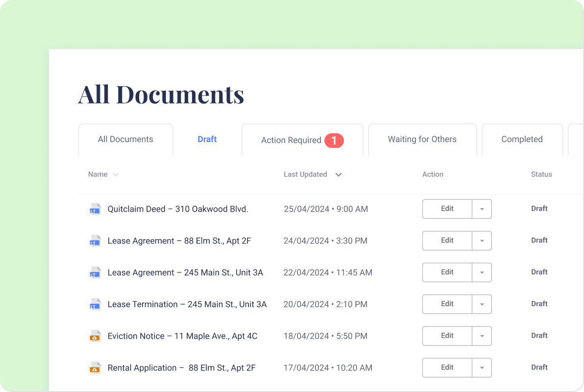584x392 pixels.
Task: Click Draft status of Eviction Notice row
Action: pos(539,336)
